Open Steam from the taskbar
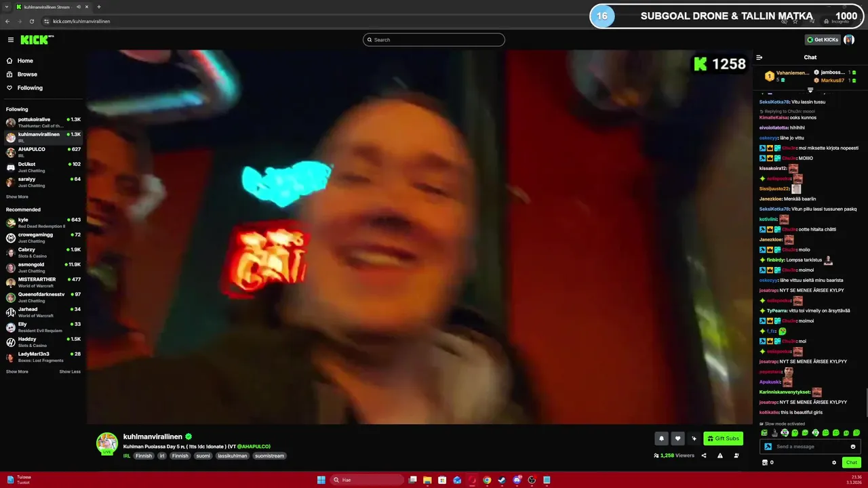 pos(502,480)
